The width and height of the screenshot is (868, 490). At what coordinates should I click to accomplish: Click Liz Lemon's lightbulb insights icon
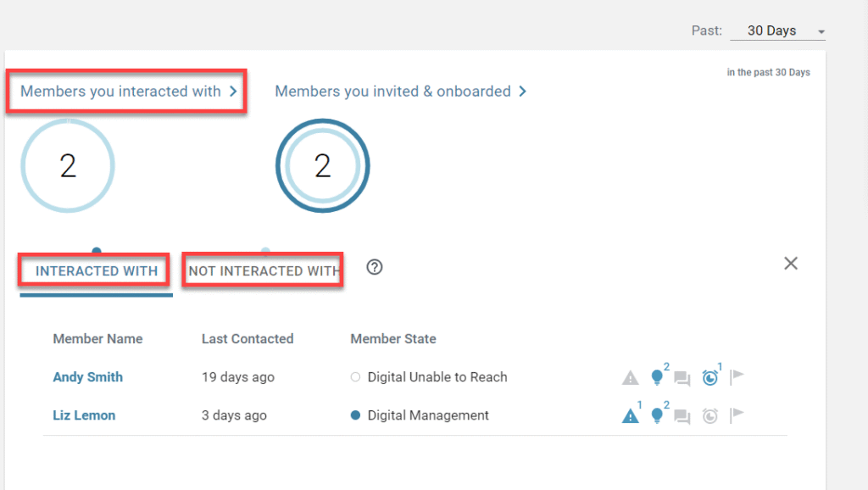point(656,416)
